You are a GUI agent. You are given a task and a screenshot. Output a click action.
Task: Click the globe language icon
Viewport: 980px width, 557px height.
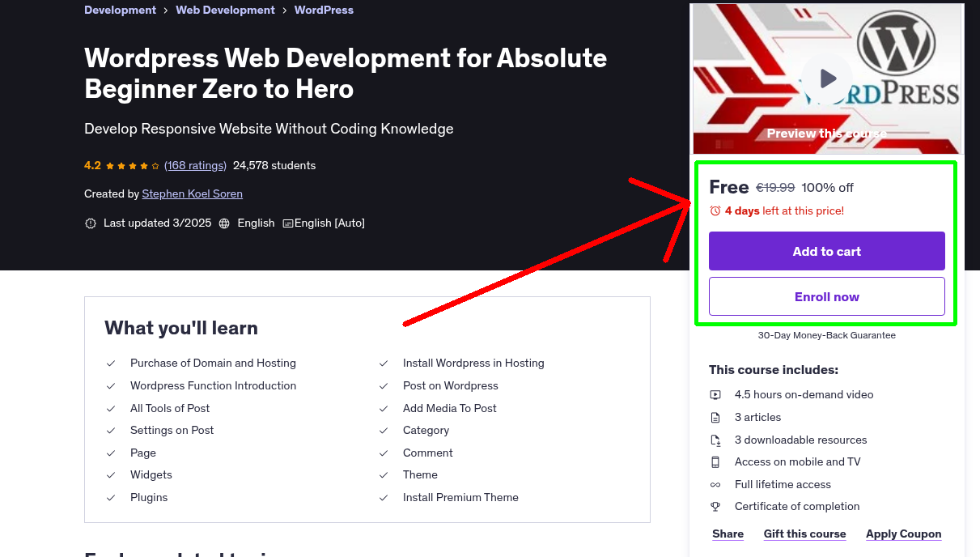[224, 223]
